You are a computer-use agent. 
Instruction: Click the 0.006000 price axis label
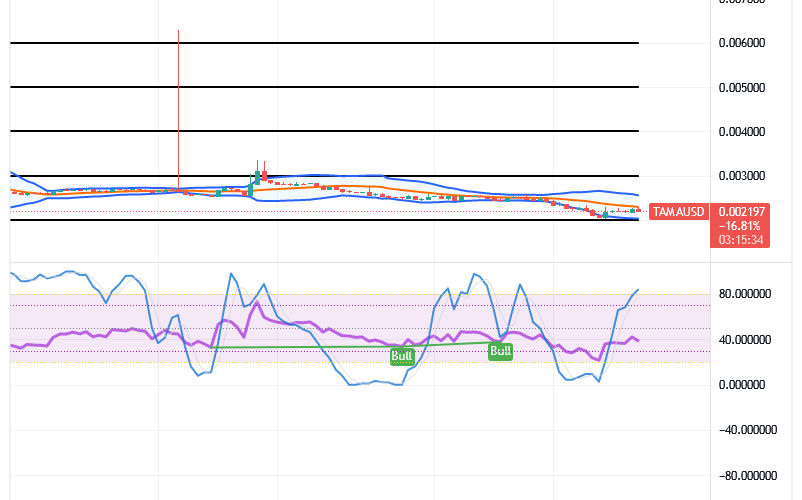click(742, 43)
